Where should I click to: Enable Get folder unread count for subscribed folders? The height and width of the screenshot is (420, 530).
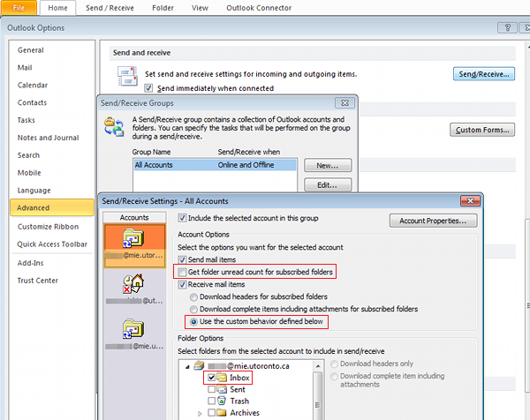pos(182,272)
